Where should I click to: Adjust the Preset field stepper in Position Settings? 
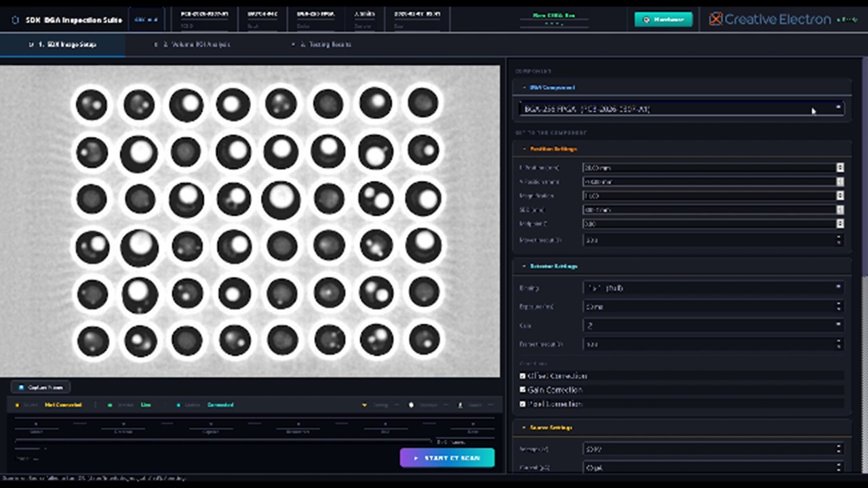(x=840, y=240)
